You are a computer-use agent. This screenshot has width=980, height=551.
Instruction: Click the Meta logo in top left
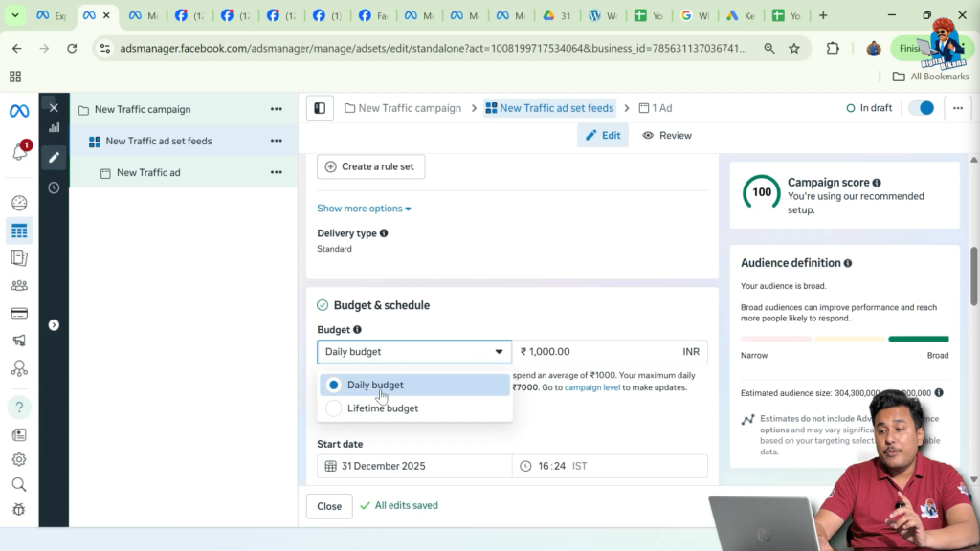pyautogui.click(x=18, y=110)
